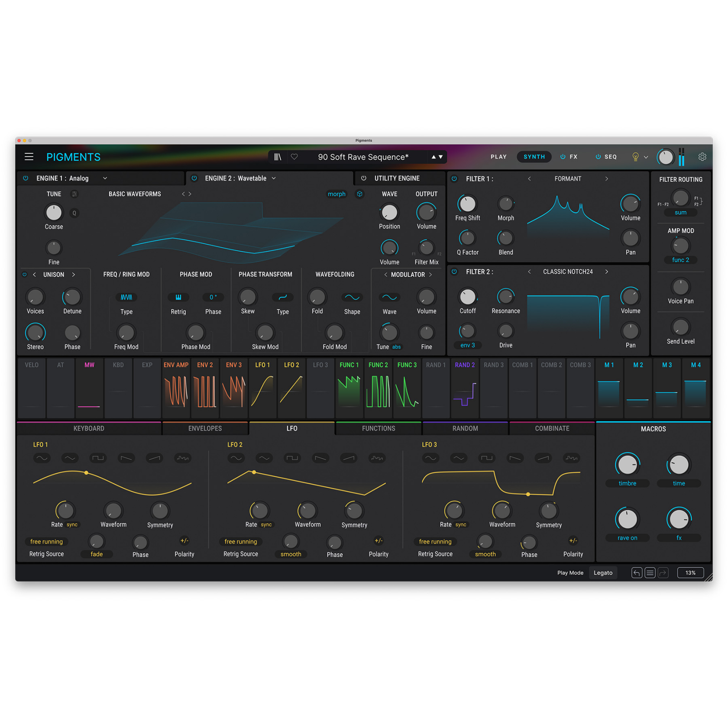The width and height of the screenshot is (728, 728).
Task: Switch to the PLAY view
Action: click(499, 157)
